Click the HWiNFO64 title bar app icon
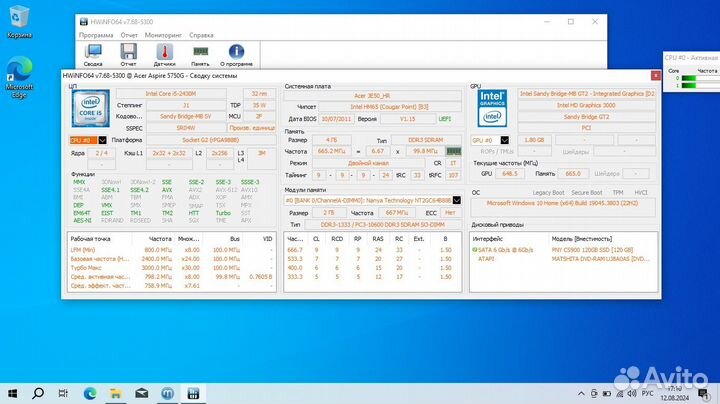 tap(84, 22)
